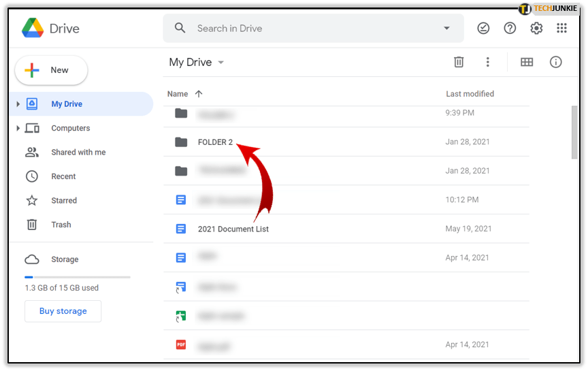The height and width of the screenshot is (371, 588).
Task: Click the Search in Drive field
Action: [x=306, y=29]
